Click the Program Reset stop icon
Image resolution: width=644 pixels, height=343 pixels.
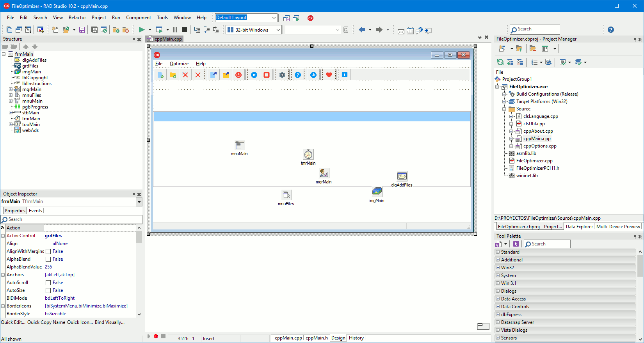coord(185,30)
